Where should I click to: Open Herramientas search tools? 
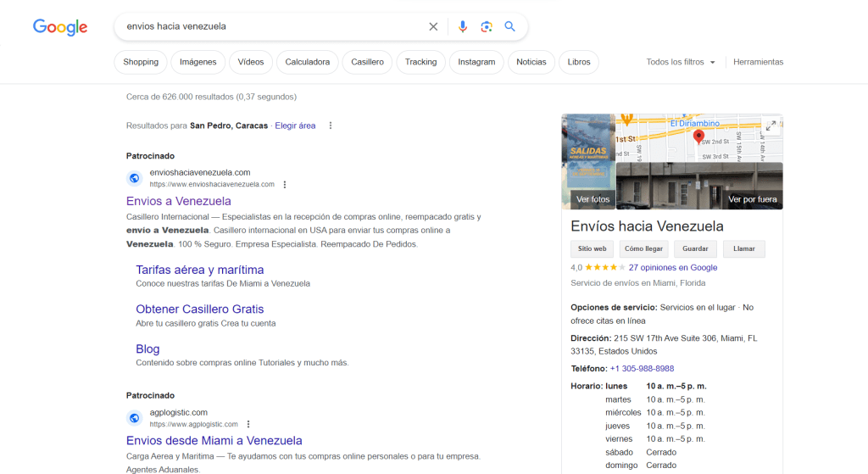pyautogui.click(x=758, y=62)
